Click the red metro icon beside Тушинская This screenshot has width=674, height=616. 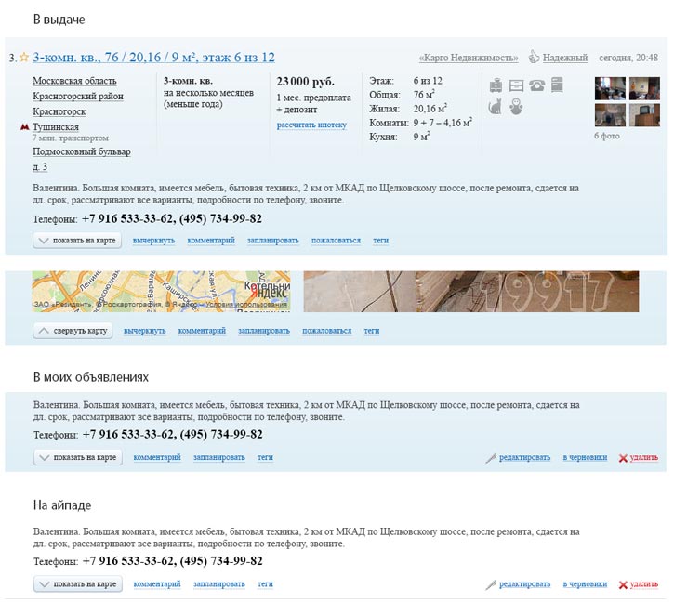(x=24, y=126)
